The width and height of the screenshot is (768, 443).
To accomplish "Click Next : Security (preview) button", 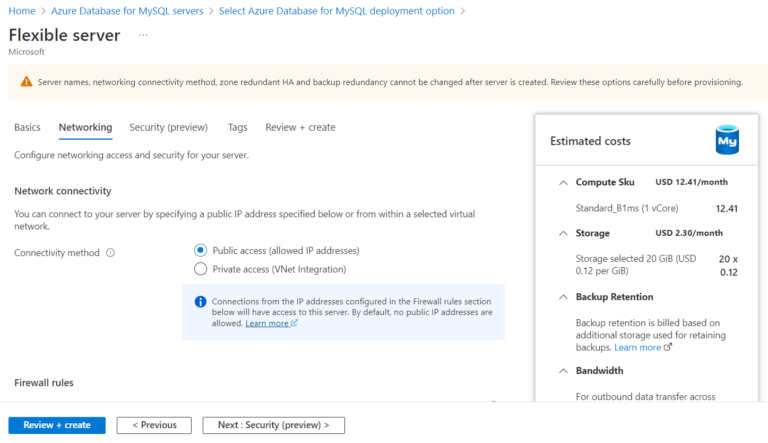I will coord(273,425).
